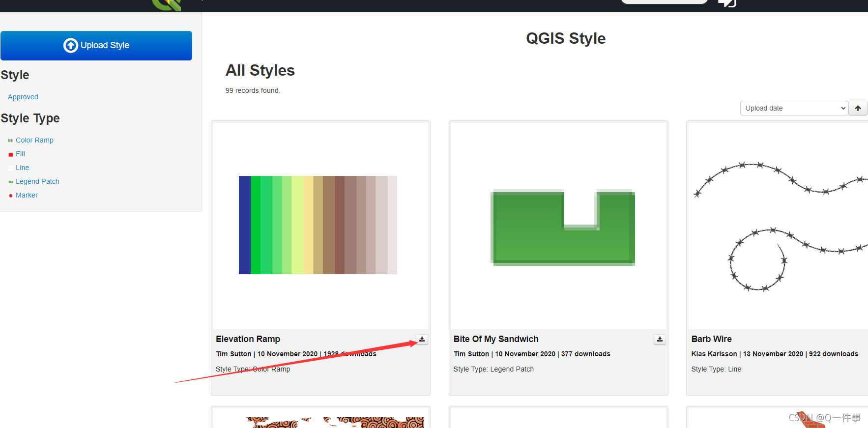Open the Approved style filter link
The height and width of the screenshot is (428, 868).
(23, 97)
